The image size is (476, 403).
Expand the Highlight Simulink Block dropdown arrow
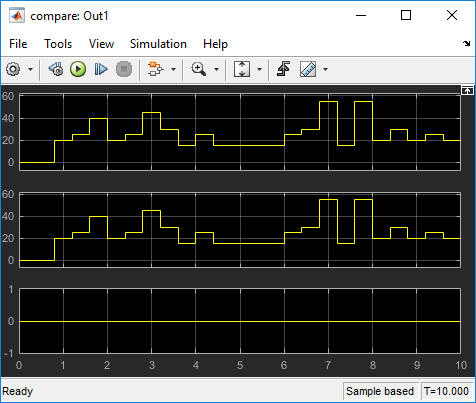pos(173,69)
